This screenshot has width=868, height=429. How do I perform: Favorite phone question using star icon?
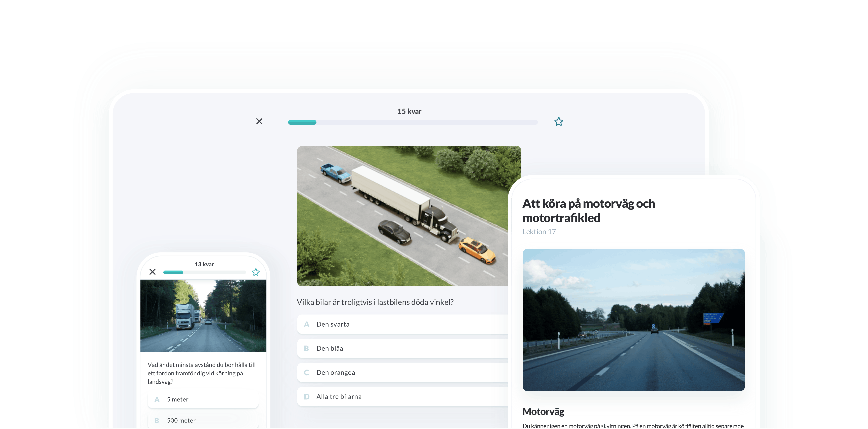coord(256,272)
